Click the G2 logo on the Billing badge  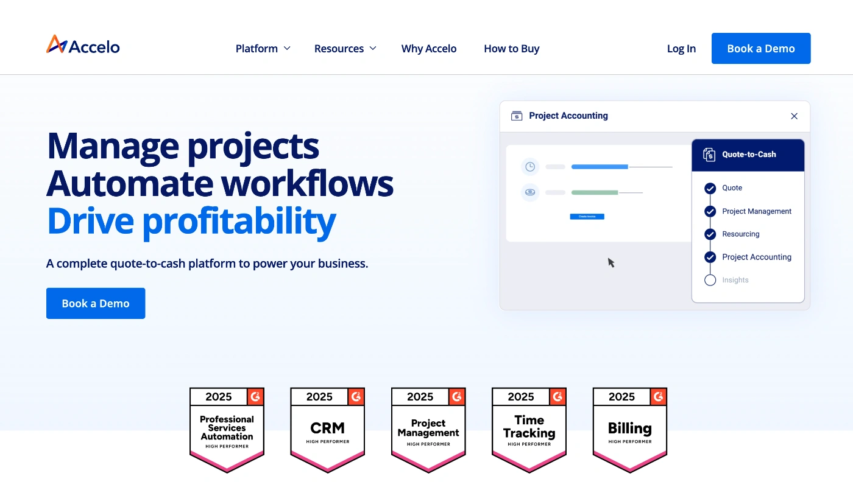point(659,396)
